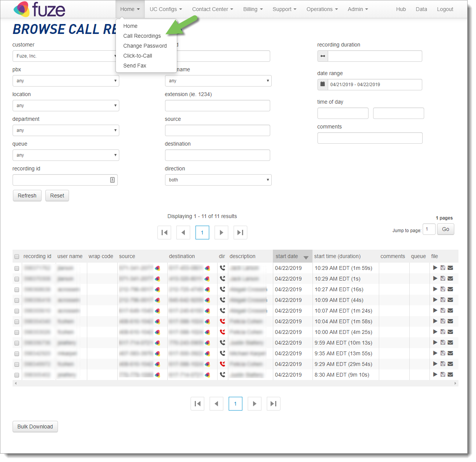Open the queue dropdown filter
476x462 pixels.
tap(66, 155)
